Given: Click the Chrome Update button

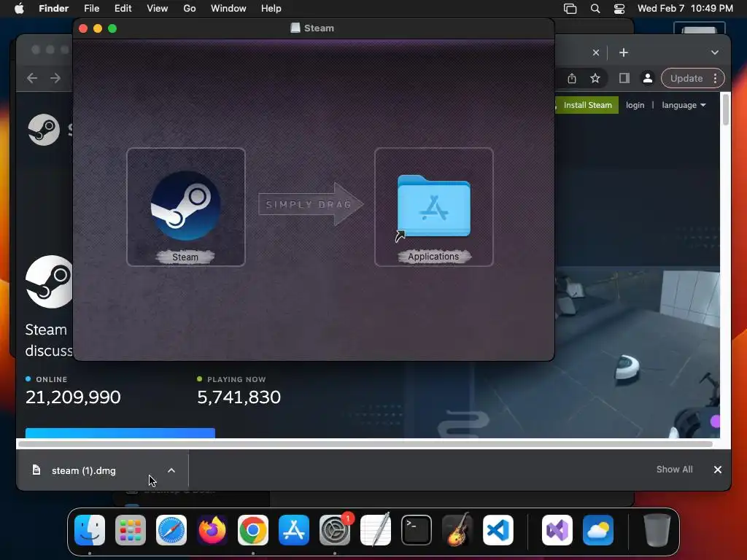Looking at the screenshot, I should tap(686, 78).
